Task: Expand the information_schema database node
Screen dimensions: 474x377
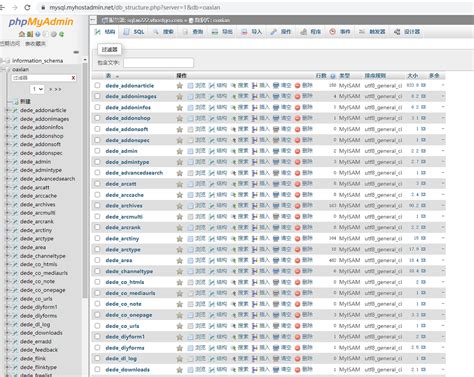Action: (x=2, y=61)
